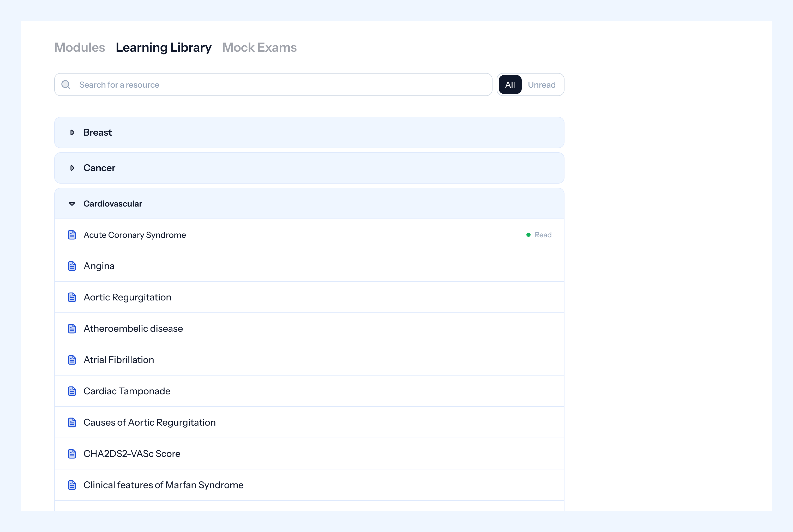Click the Read status label on Acute Coronary Syndrome

point(543,235)
